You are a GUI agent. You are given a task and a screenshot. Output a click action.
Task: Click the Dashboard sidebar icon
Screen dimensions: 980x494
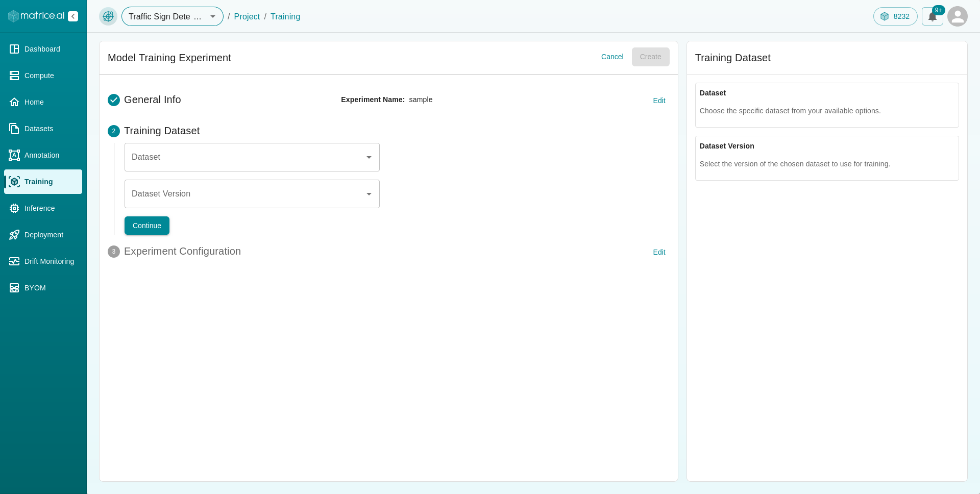[14, 49]
